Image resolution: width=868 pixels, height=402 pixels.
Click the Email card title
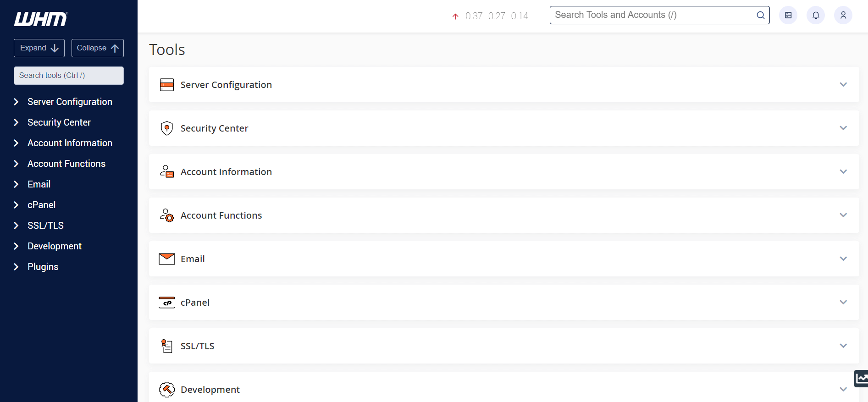point(193,259)
